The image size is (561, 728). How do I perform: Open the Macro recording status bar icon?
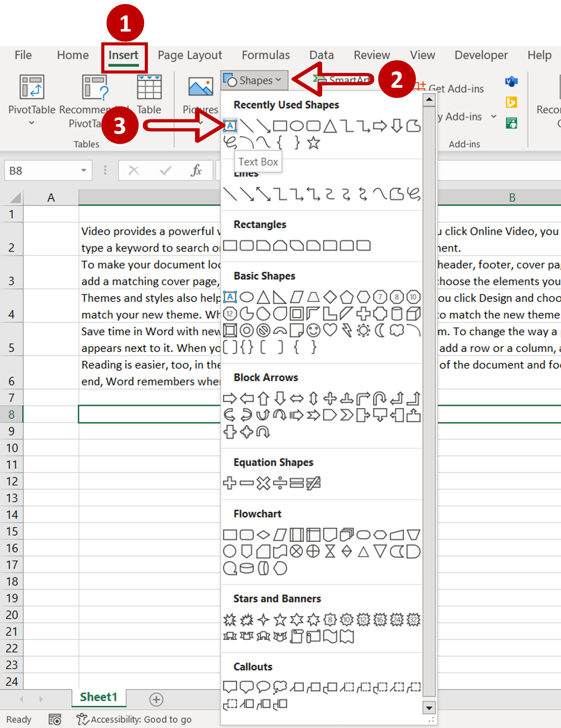click(55, 719)
